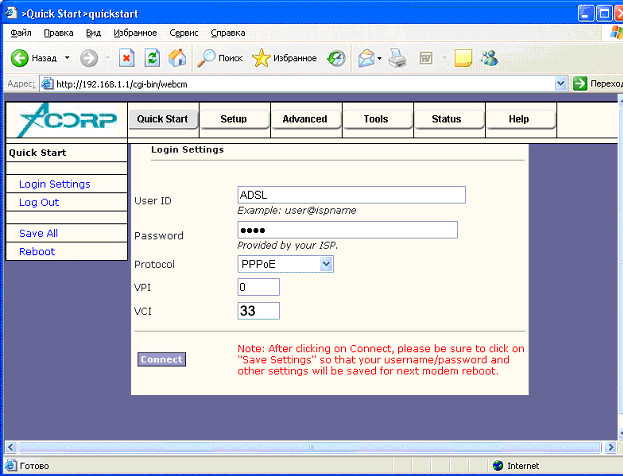
Task: Expand the Protocol PPPoE dropdown
Action: click(x=326, y=264)
